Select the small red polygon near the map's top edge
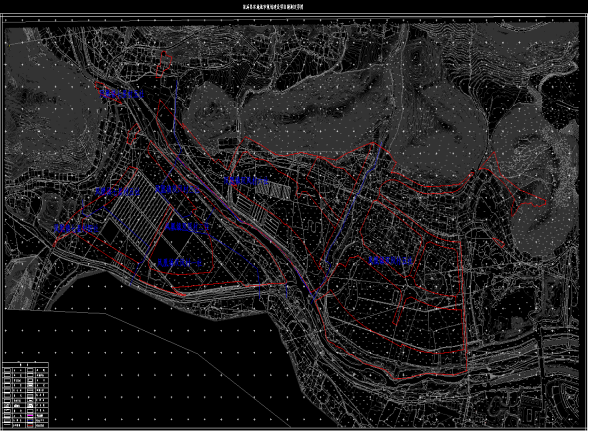This screenshot has height=432, width=589. (x=164, y=64)
